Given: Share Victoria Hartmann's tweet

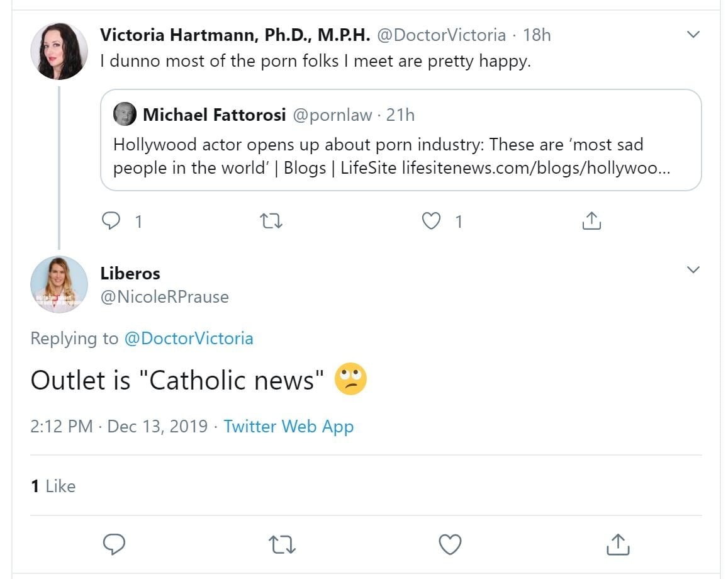Looking at the screenshot, I should pyautogui.click(x=591, y=221).
